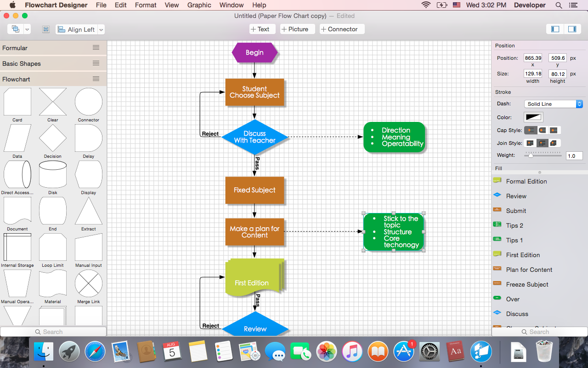The width and height of the screenshot is (588, 368).
Task: Select the Formal Edition layer row
Action: 540,181
